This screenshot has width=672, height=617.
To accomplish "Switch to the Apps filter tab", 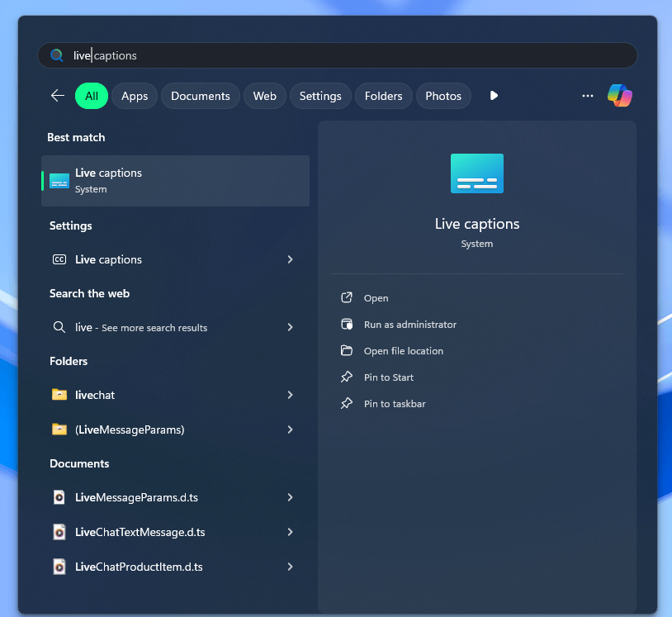I will 135,96.
